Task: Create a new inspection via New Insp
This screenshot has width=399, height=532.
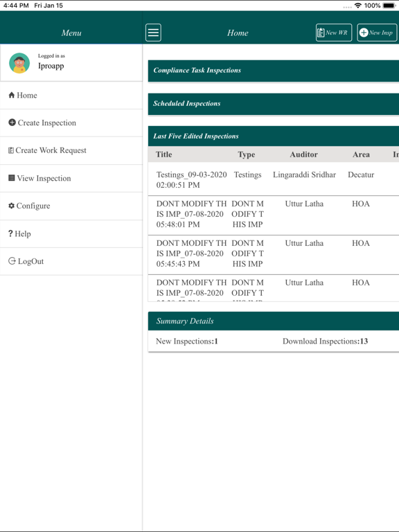Action: coord(377,33)
